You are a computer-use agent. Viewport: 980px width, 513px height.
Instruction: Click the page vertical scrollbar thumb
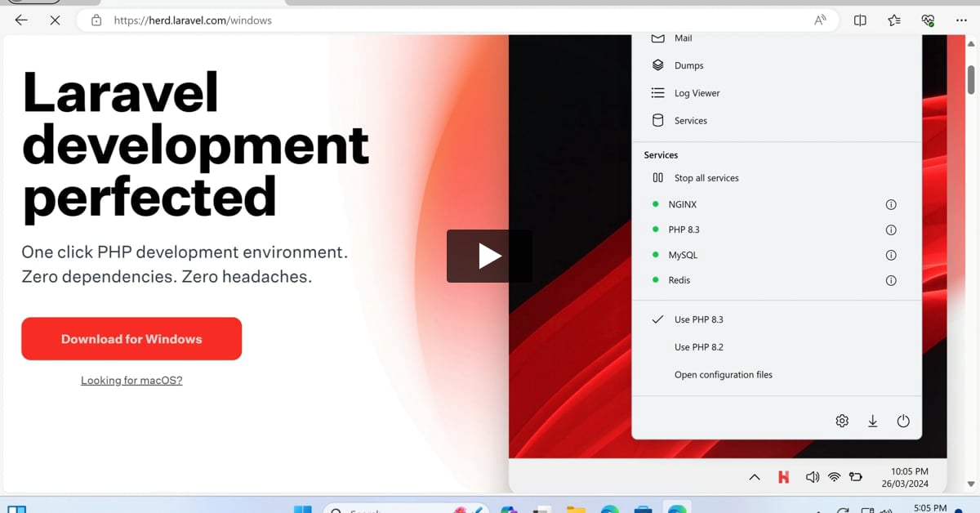point(971,79)
